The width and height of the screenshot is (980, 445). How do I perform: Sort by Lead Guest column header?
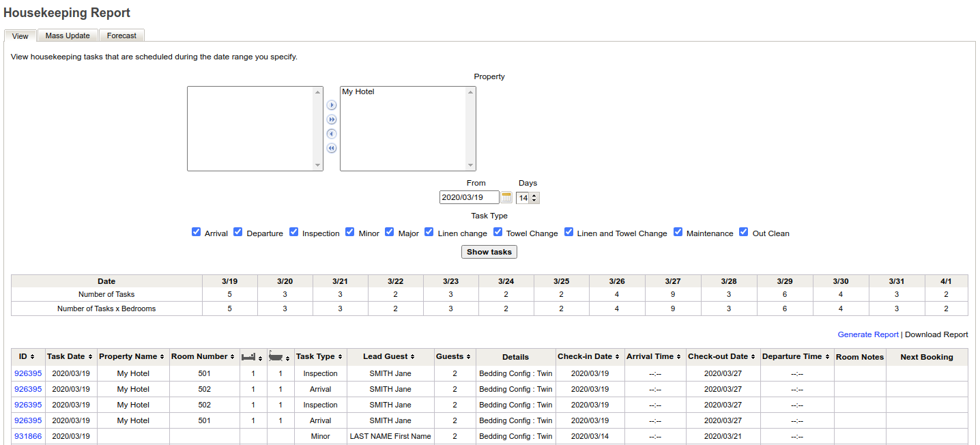(390, 357)
